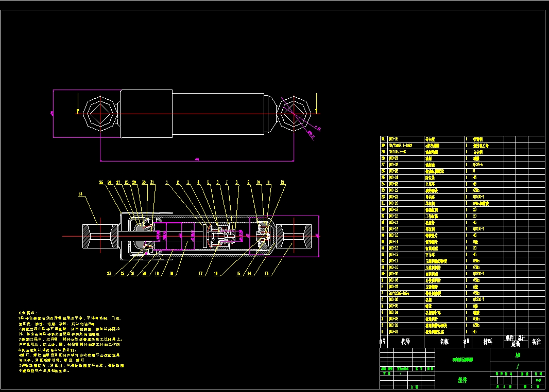Select part balloon number 18 below section view
This screenshot has width=549, height=392.
point(171,274)
